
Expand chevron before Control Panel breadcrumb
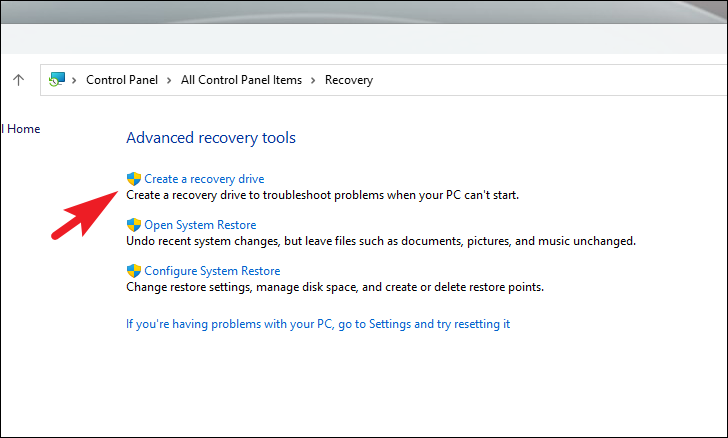point(74,80)
